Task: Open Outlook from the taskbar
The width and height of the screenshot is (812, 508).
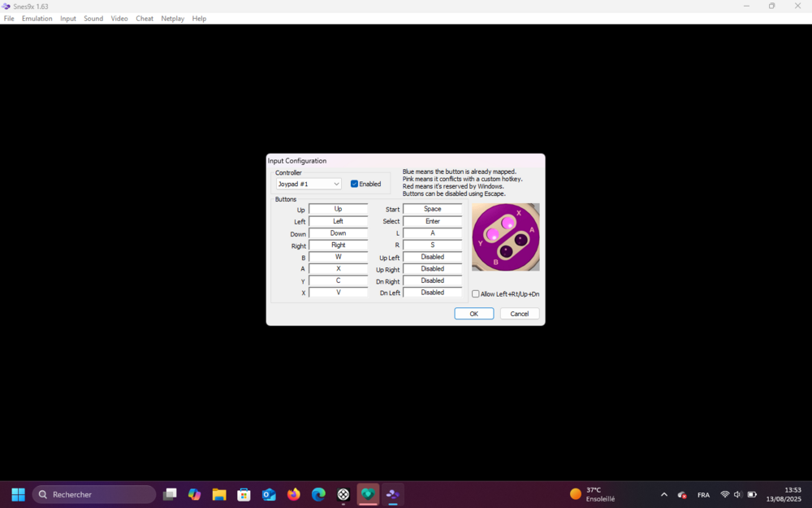Action: [269, 494]
